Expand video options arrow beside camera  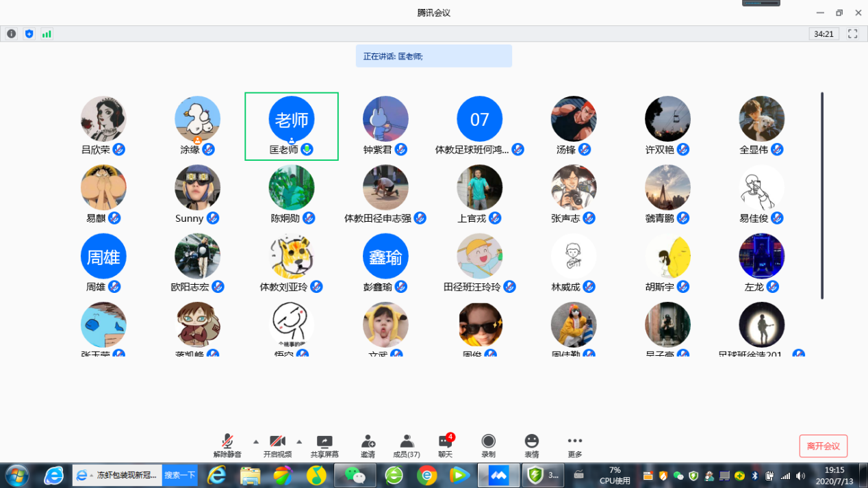(299, 441)
